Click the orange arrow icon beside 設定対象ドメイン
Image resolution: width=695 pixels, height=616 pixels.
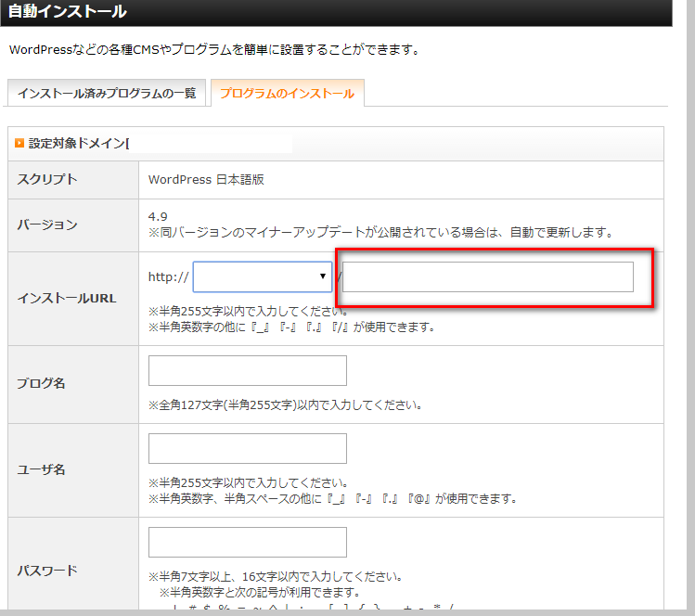[x=19, y=144]
